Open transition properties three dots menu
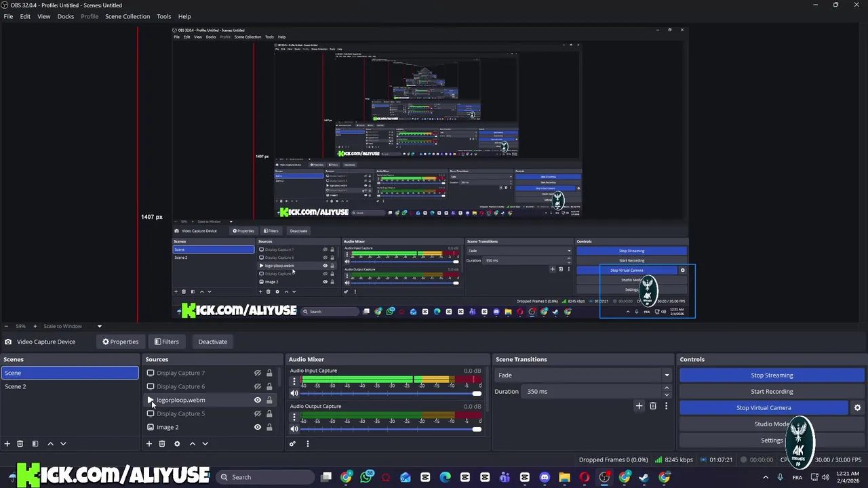Viewport: 868px width, 488px height. click(x=666, y=406)
